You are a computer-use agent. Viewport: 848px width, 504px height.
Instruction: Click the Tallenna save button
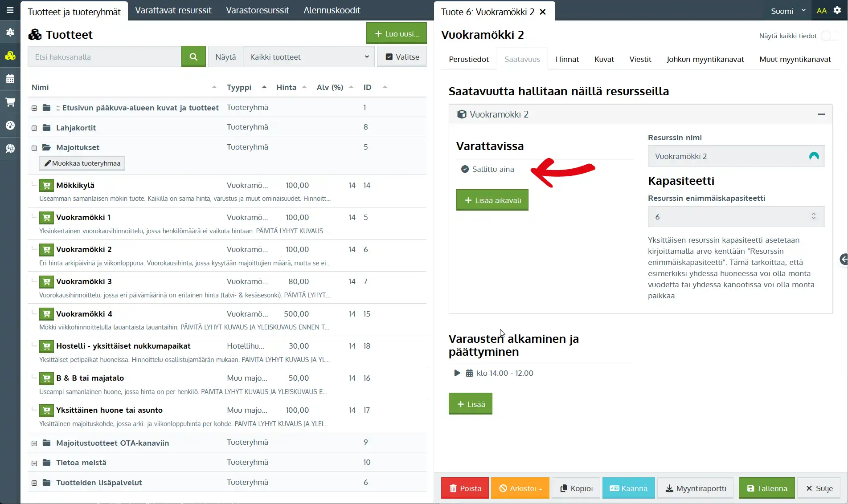click(766, 488)
